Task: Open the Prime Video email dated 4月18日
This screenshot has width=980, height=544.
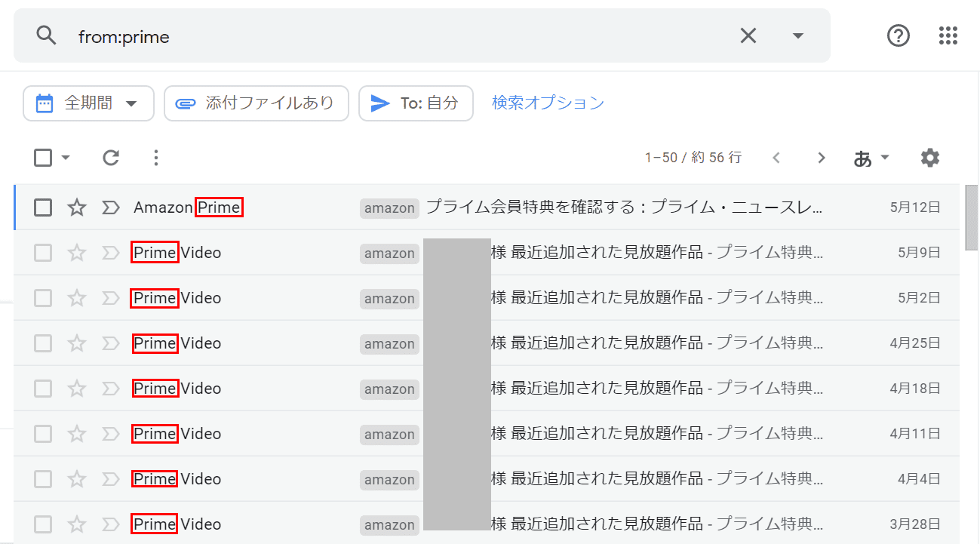Action: (487, 389)
